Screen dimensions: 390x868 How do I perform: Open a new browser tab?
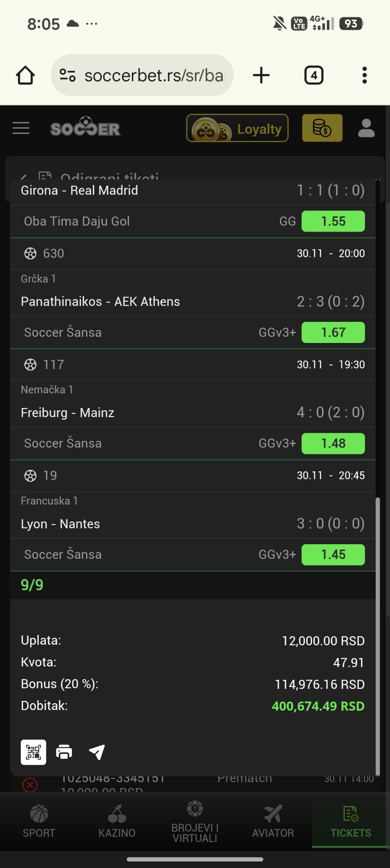[x=261, y=75]
